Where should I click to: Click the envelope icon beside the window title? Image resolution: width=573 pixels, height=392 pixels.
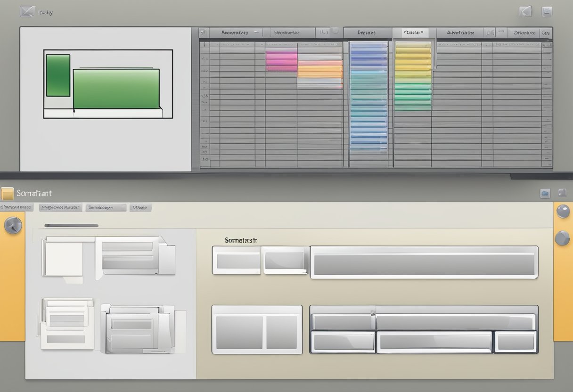[x=27, y=11]
